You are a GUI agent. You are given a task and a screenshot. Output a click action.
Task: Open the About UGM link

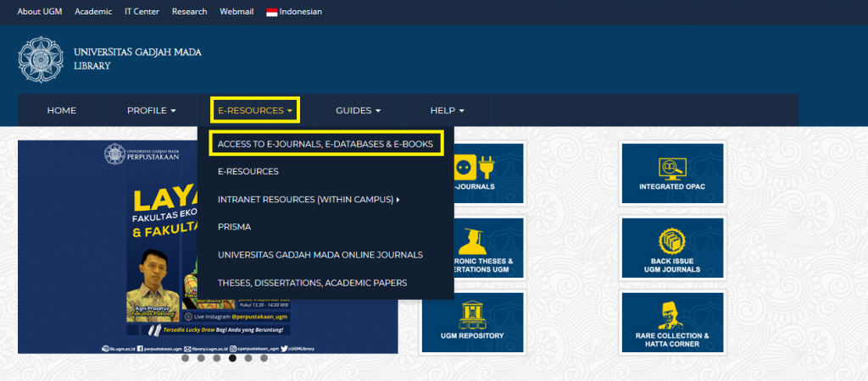coord(40,12)
